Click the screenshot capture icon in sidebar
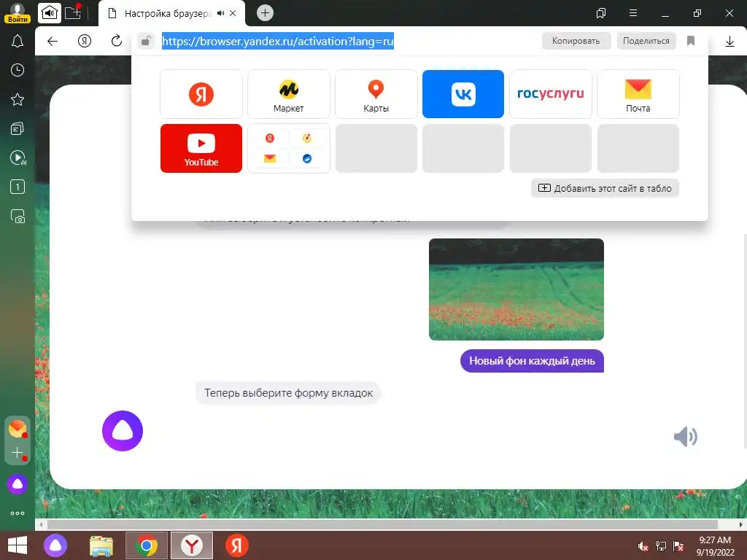747x560 pixels. (18, 216)
